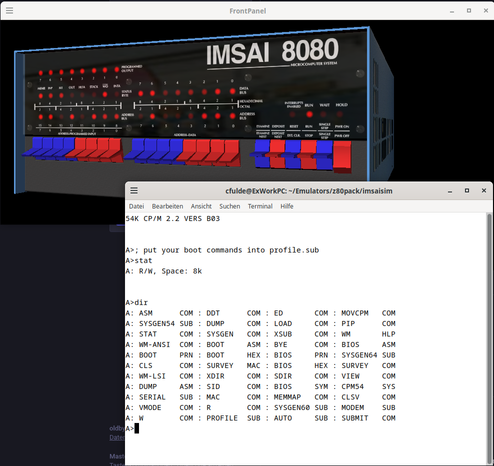
Task: Click the VIEW file name
Action: point(350,376)
